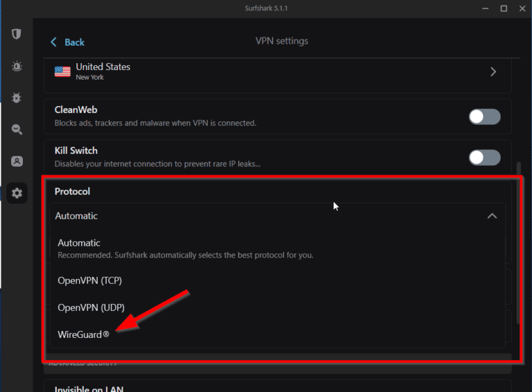Open the United States location chevron
The image size is (532, 392).
click(493, 71)
